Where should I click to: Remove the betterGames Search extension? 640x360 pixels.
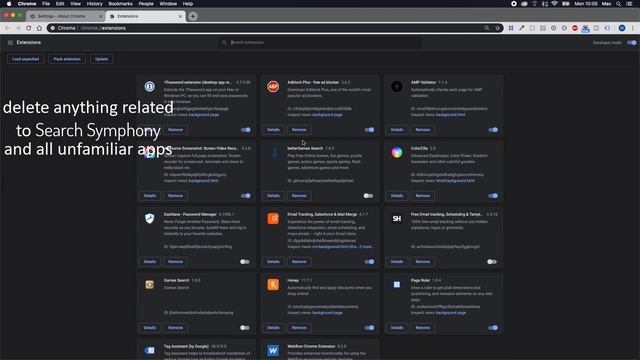click(299, 196)
